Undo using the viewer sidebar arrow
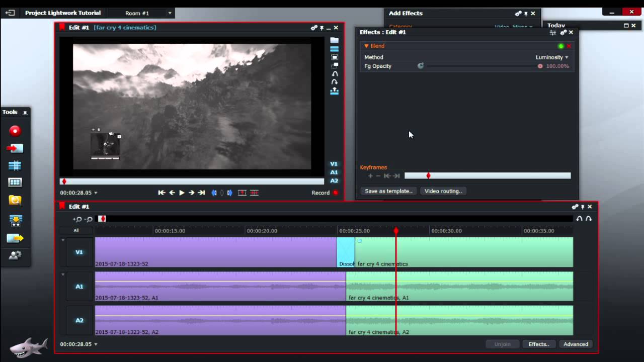644x362 pixels. point(335,74)
